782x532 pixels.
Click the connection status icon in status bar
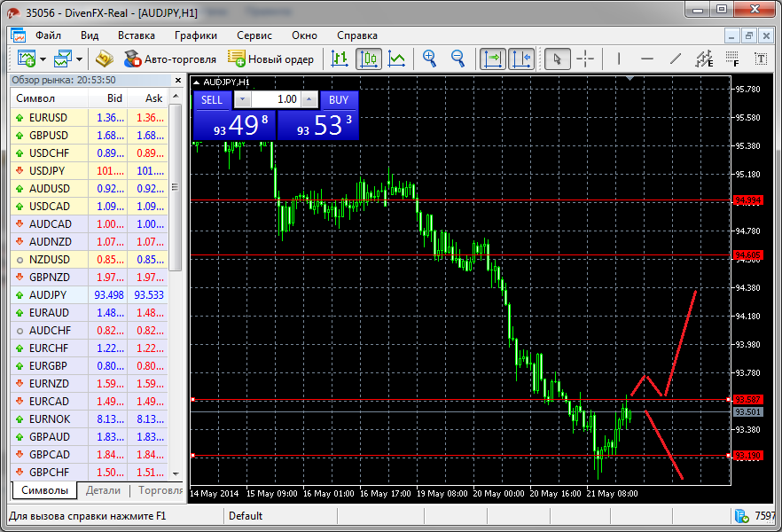pyautogui.click(x=741, y=516)
